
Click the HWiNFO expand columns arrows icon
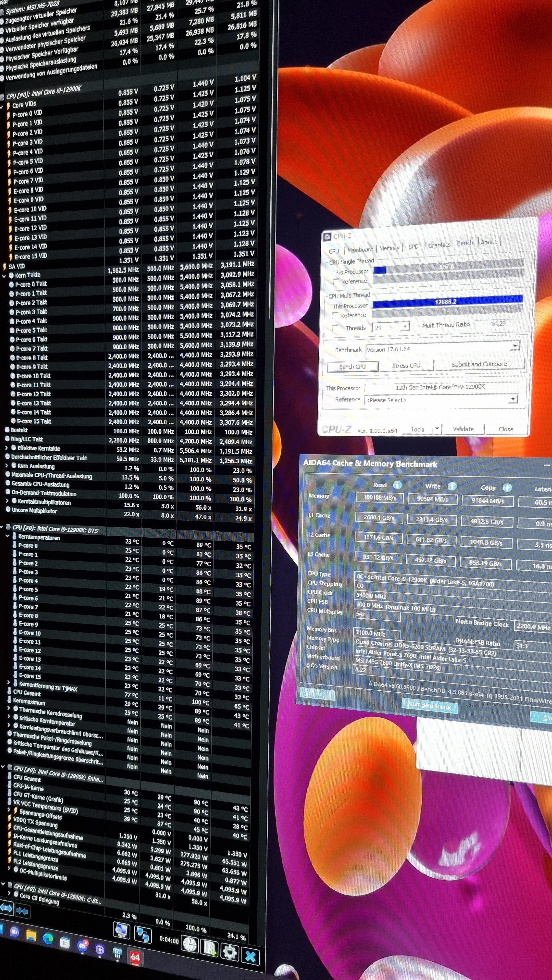(x=6, y=908)
